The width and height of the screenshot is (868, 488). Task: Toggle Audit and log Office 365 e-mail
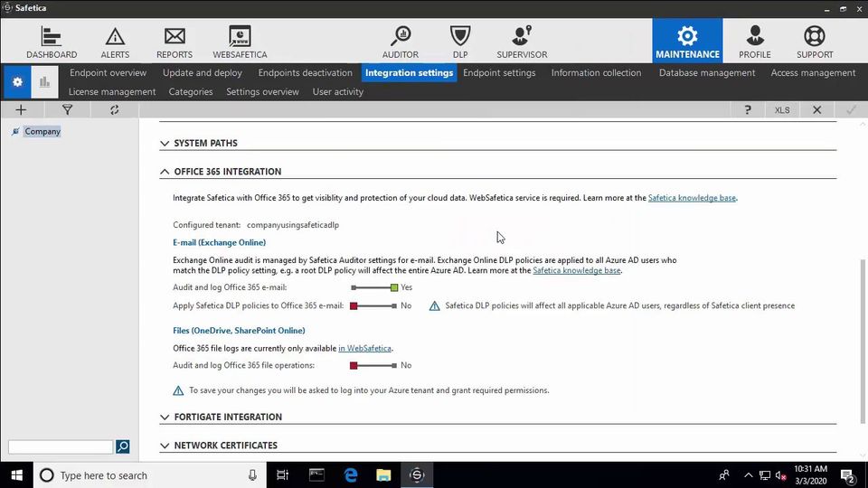pyautogui.click(x=374, y=287)
